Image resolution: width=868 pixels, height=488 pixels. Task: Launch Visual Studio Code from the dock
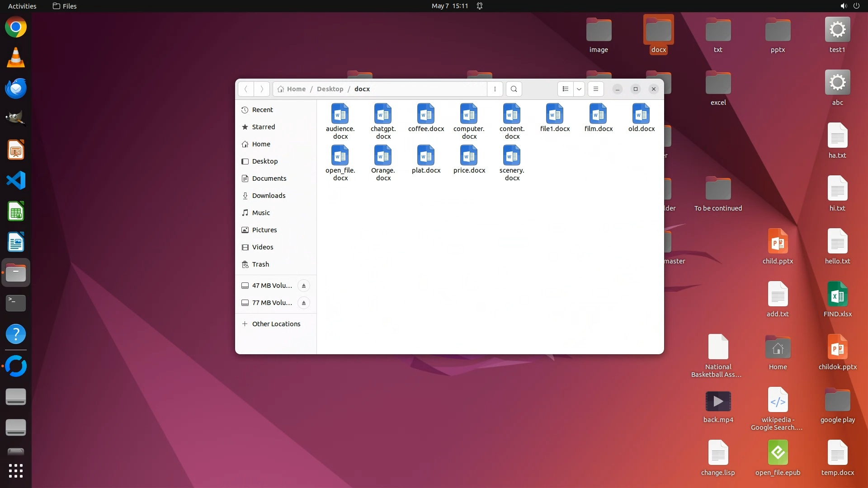16,181
